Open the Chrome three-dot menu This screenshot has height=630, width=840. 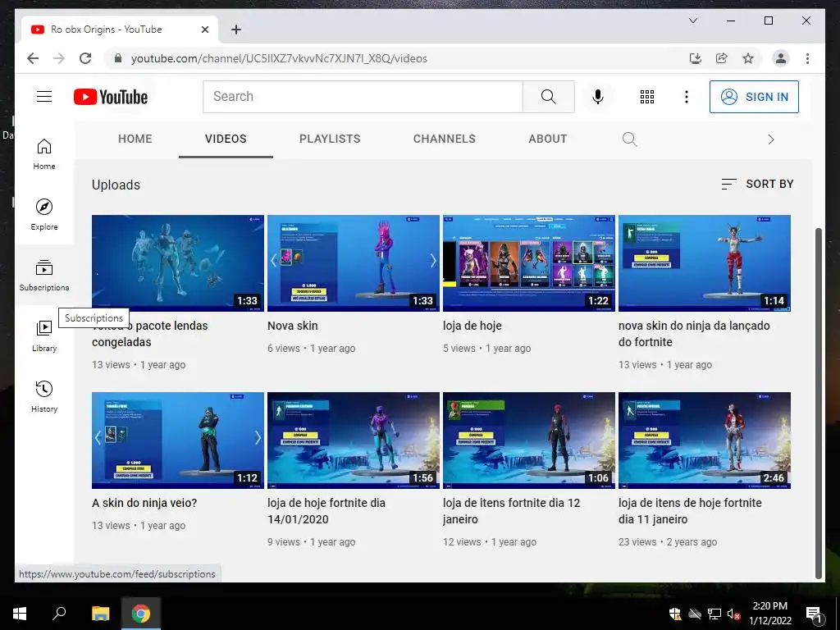click(x=807, y=58)
